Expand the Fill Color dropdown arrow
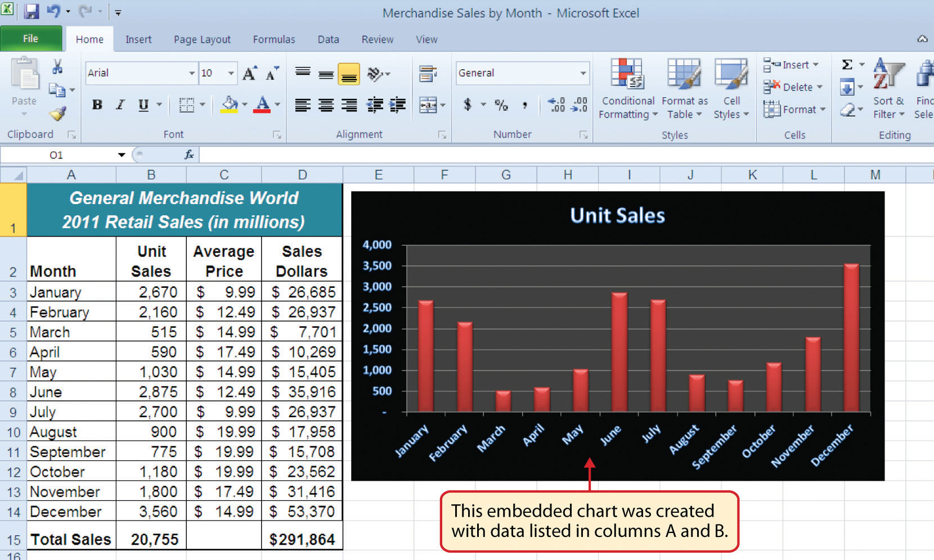 point(244,105)
